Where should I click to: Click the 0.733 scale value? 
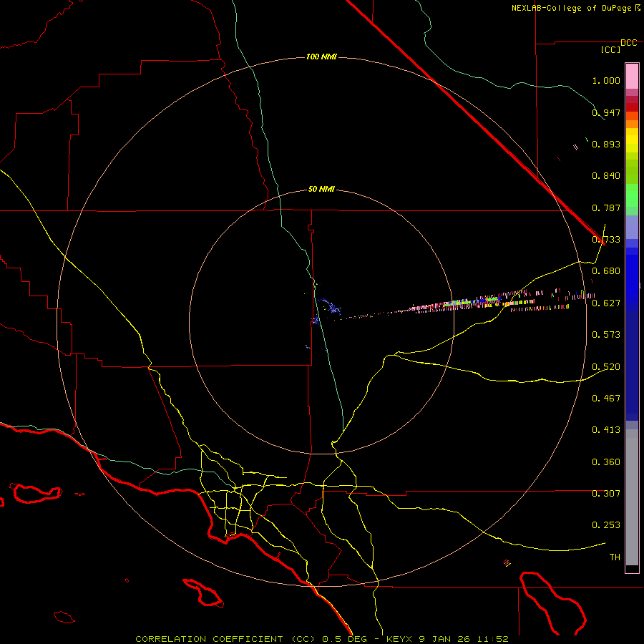[x=606, y=240]
